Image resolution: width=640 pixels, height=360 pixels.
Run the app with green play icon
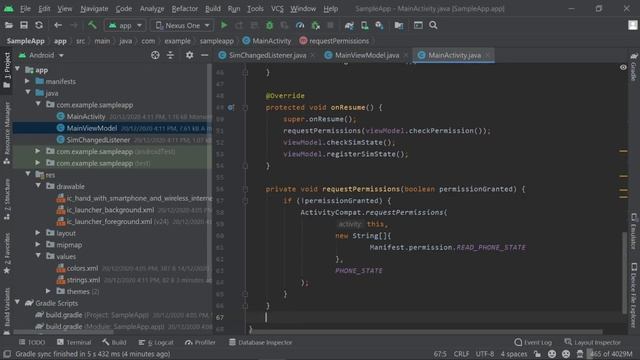click(x=224, y=25)
